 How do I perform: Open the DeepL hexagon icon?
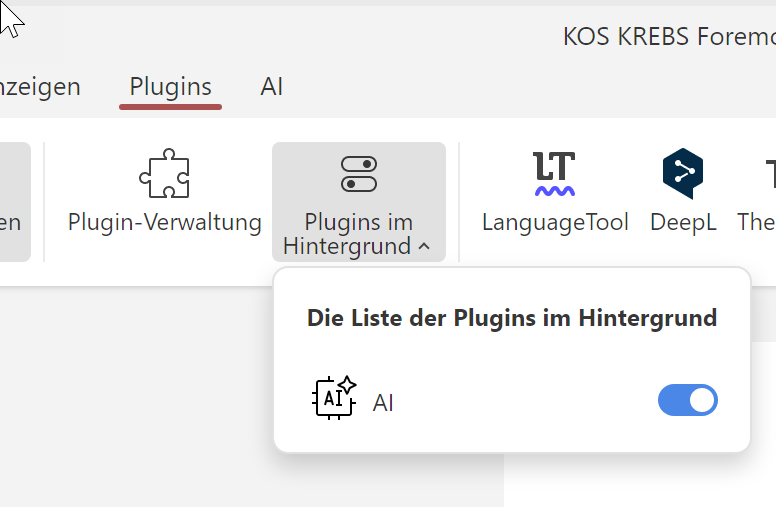[683, 173]
